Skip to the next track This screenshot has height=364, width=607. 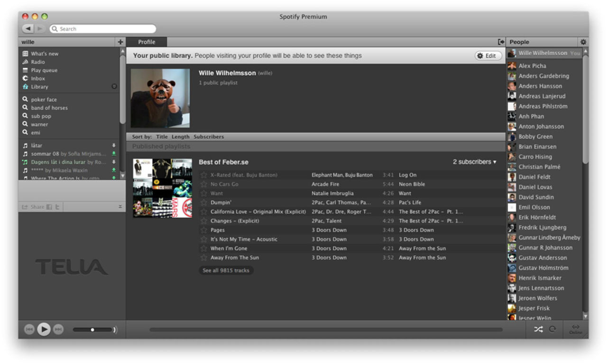[58, 329]
